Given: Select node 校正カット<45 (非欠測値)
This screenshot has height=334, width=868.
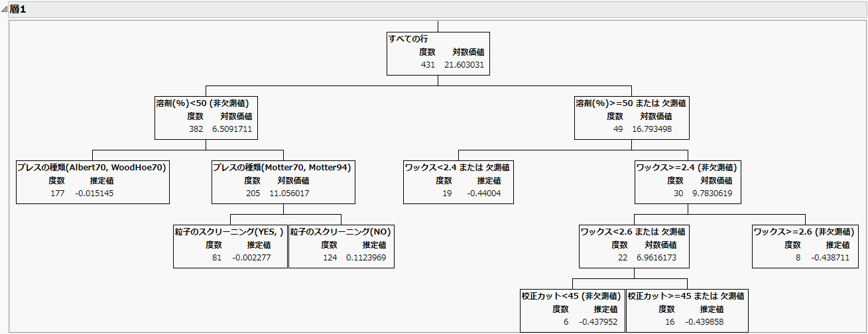Looking at the screenshot, I should click(x=572, y=296).
